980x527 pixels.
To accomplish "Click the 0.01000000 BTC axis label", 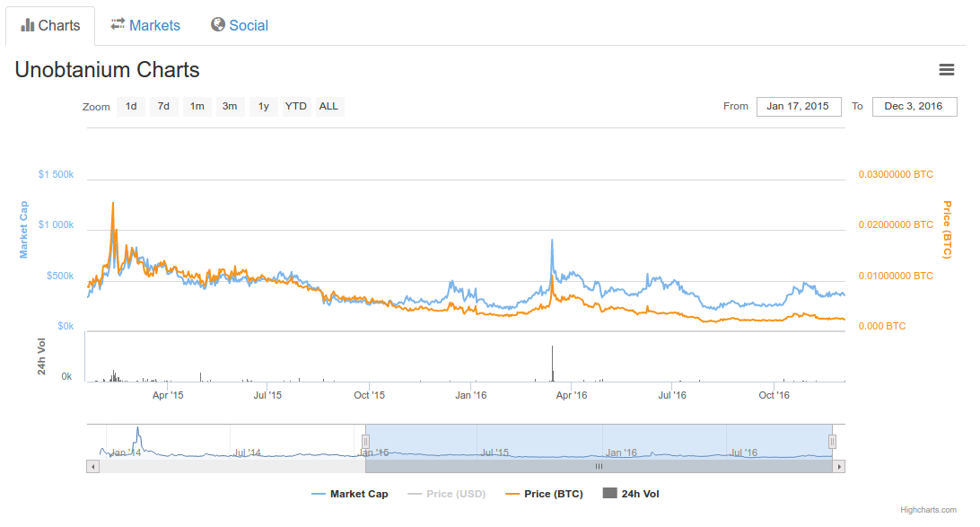I will pos(896,276).
